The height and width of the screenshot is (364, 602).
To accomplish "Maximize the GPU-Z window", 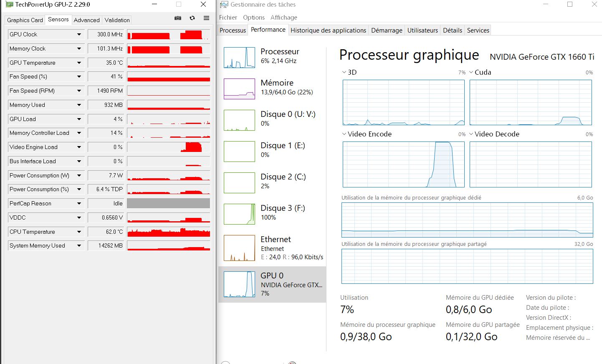I will tap(179, 4).
